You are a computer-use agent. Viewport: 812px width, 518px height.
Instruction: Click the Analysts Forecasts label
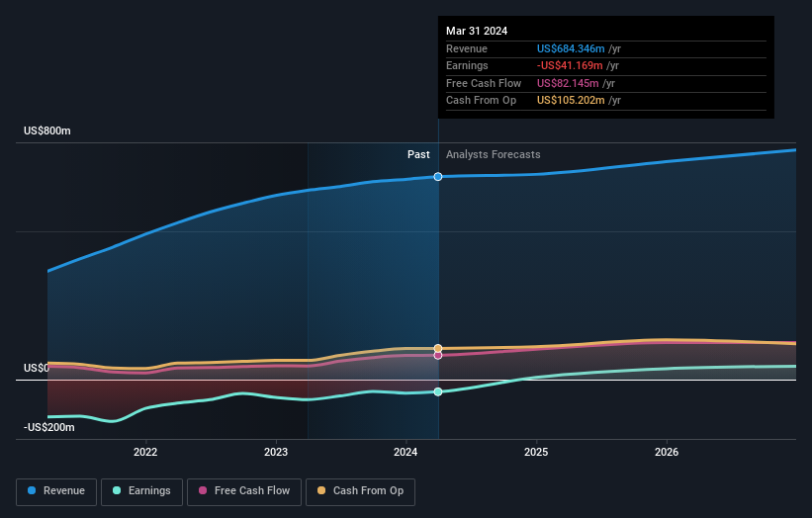pyautogui.click(x=493, y=155)
